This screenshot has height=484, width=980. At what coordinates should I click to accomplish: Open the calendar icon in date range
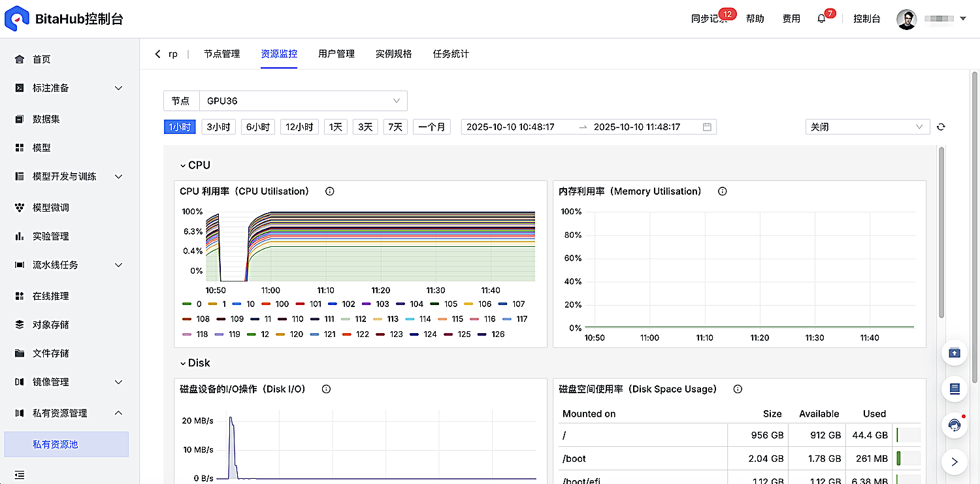coord(707,127)
